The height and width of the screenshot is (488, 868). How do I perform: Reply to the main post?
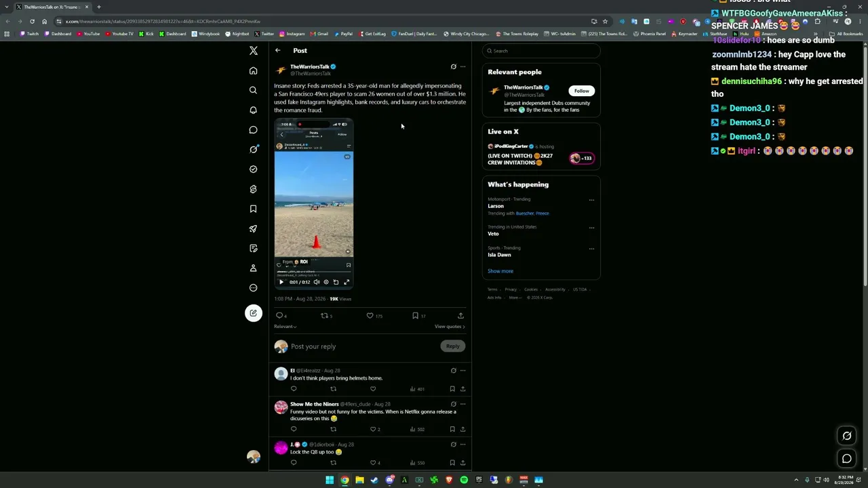click(280, 316)
